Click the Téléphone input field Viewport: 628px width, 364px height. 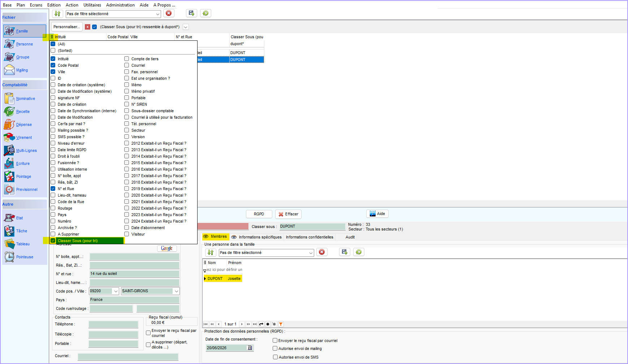(x=113, y=324)
